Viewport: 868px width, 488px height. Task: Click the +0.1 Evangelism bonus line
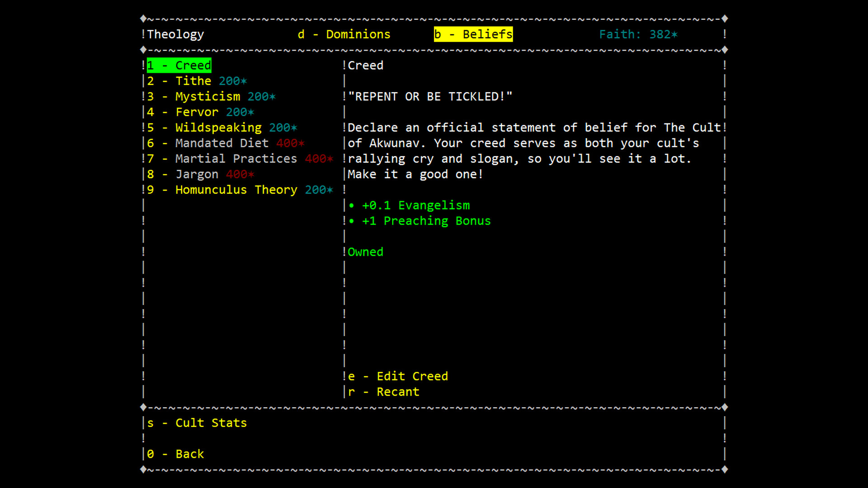(409, 206)
